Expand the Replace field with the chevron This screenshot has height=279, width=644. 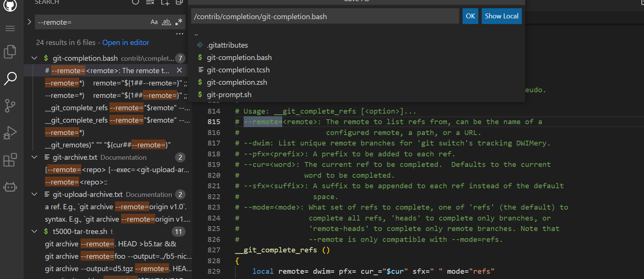pyautogui.click(x=29, y=22)
